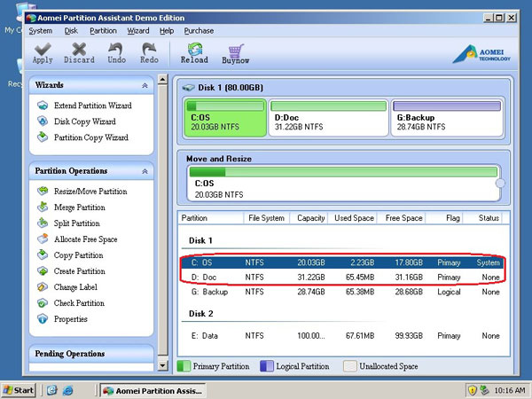Sort by the Status column header
532x399 pixels.
[x=482, y=218]
